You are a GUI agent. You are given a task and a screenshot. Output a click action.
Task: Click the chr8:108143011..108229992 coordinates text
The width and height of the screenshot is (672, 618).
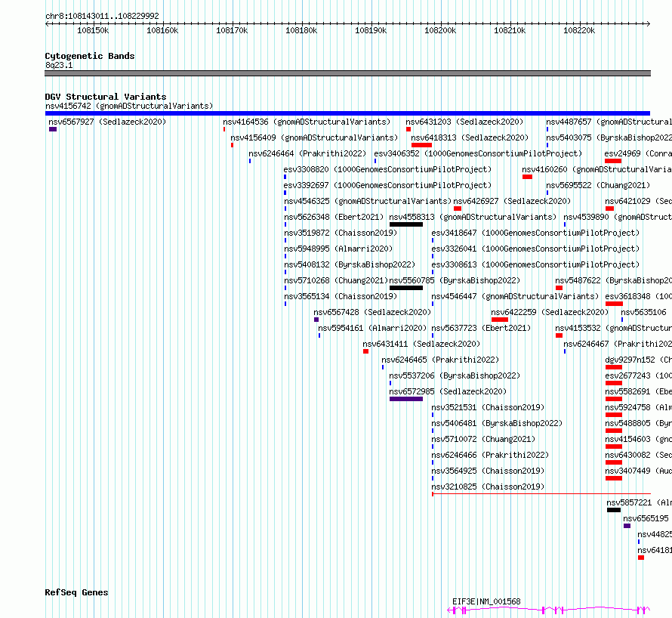tap(102, 16)
